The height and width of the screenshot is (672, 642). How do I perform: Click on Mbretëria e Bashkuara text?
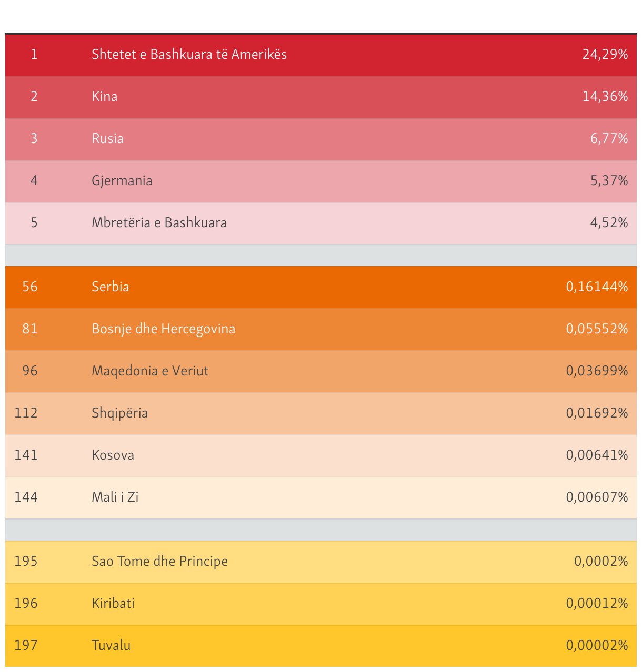[159, 222]
